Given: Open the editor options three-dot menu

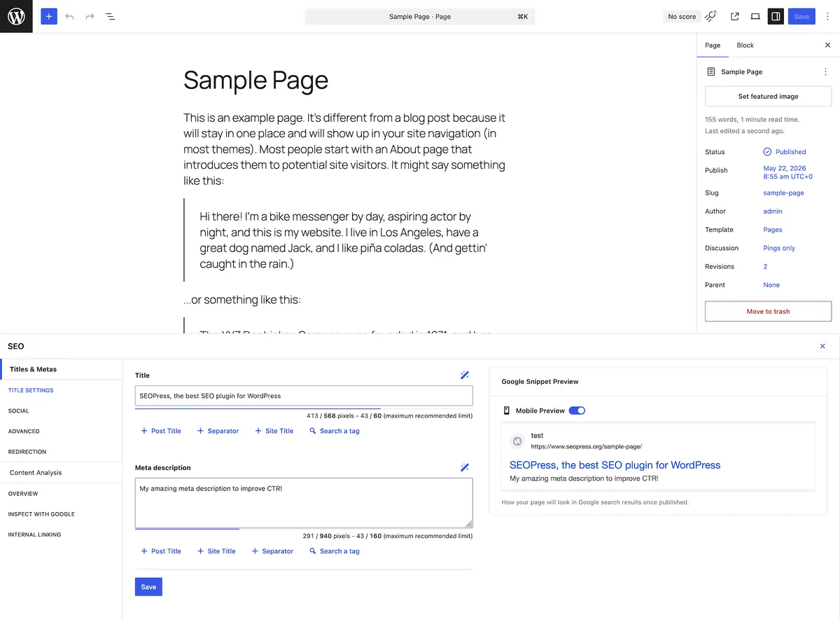Looking at the screenshot, I should 827,16.
